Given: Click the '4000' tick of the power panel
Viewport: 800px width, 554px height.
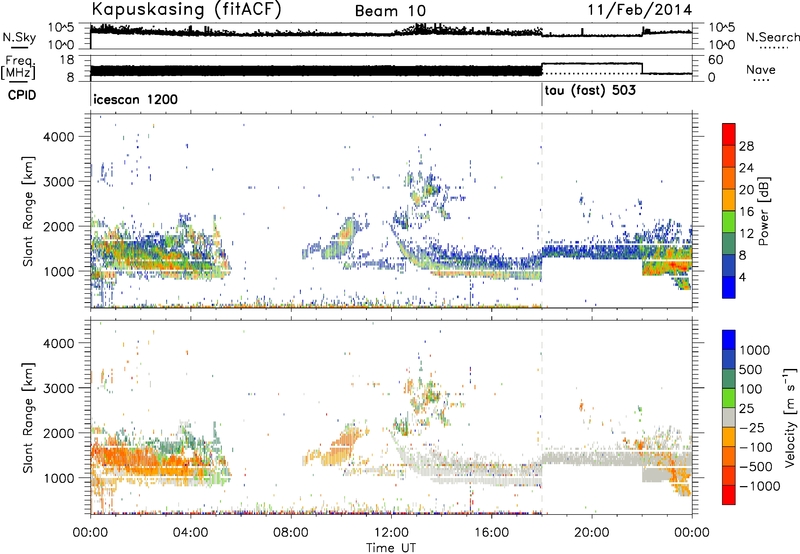Looking at the screenshot, I should coord(59,137).
